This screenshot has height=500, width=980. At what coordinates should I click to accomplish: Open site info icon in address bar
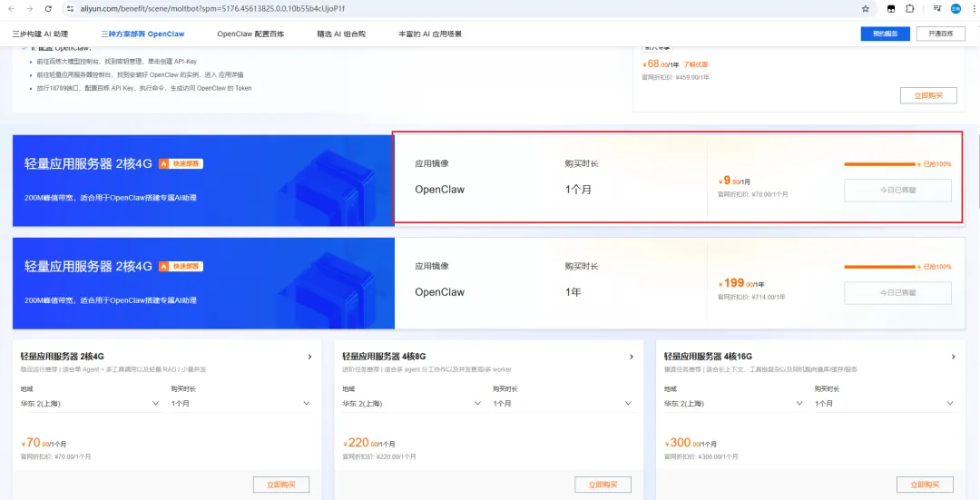[70, 9]
